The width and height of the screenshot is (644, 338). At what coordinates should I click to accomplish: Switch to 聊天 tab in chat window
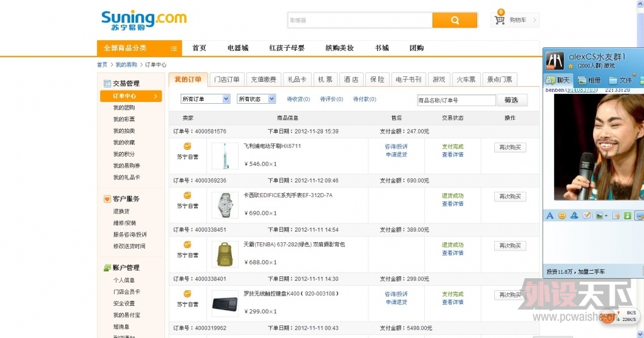pos(558,80)
